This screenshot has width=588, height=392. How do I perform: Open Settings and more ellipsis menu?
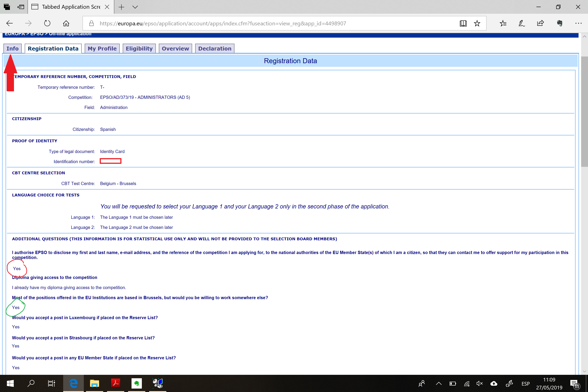coord(578,23)
